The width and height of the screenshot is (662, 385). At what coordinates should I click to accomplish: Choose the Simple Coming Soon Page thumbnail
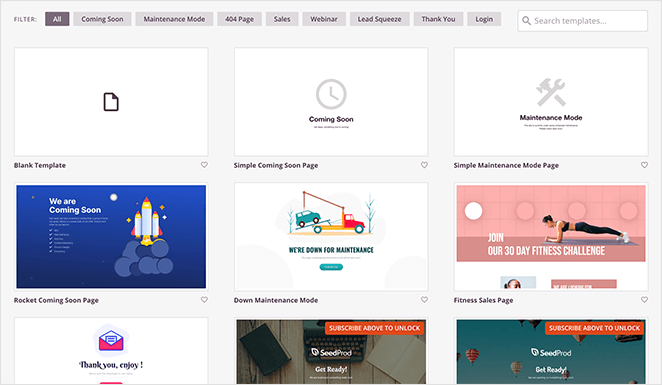(x=331, y=102)
